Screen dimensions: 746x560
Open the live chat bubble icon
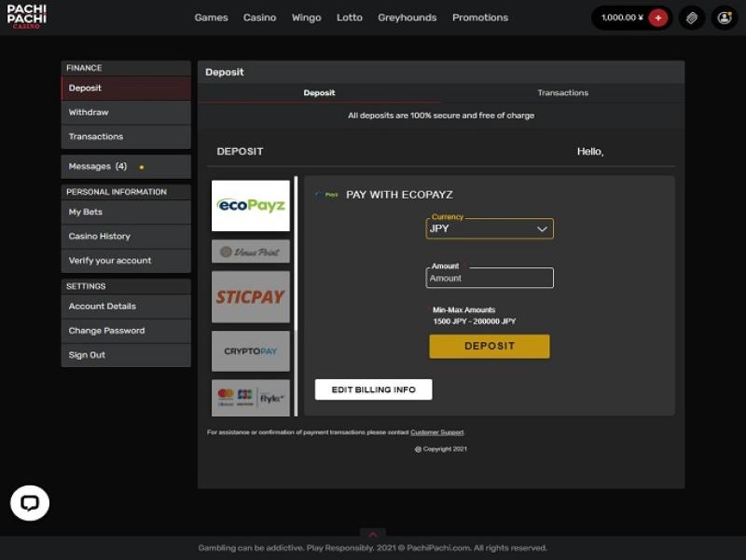pos(30,503)
